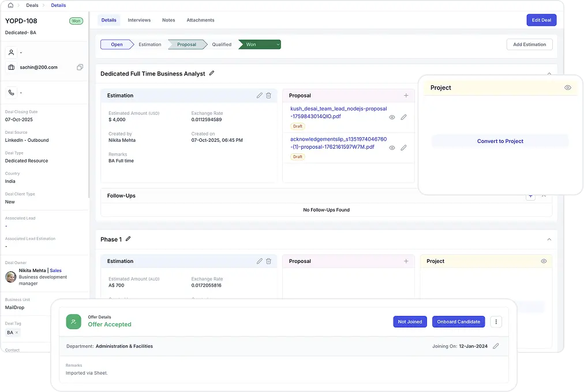584x392 pixels.
Task: Collapse the Phase 1 section
Action: [549, 239]
